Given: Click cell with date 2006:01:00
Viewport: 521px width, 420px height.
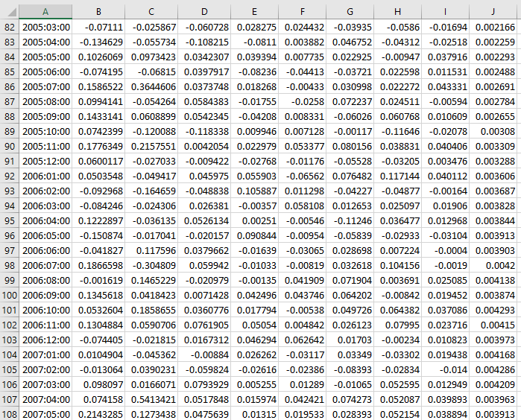Looking at the screenshot, I should 45,176.
